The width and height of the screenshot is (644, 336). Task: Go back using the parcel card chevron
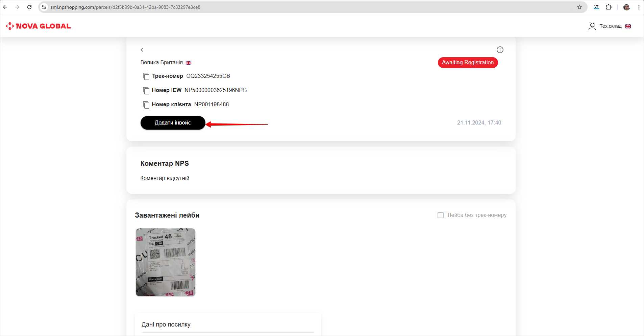[142, 50]
